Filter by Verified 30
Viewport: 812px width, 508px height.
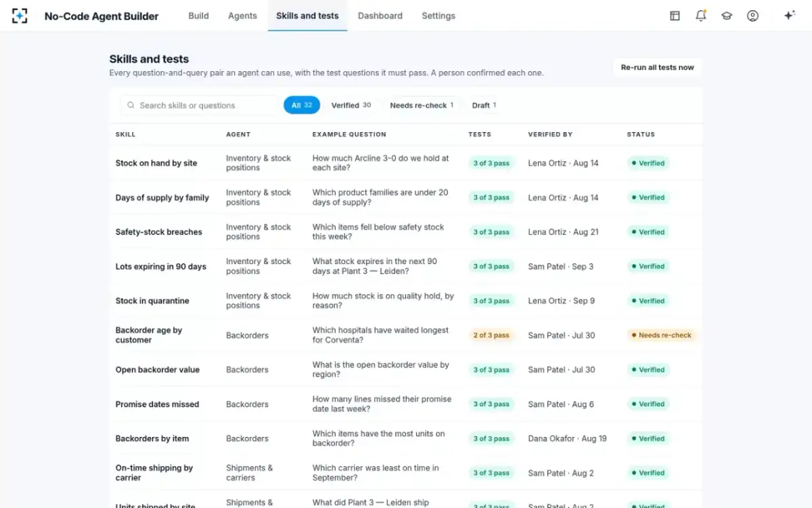[x=351, y=105]
